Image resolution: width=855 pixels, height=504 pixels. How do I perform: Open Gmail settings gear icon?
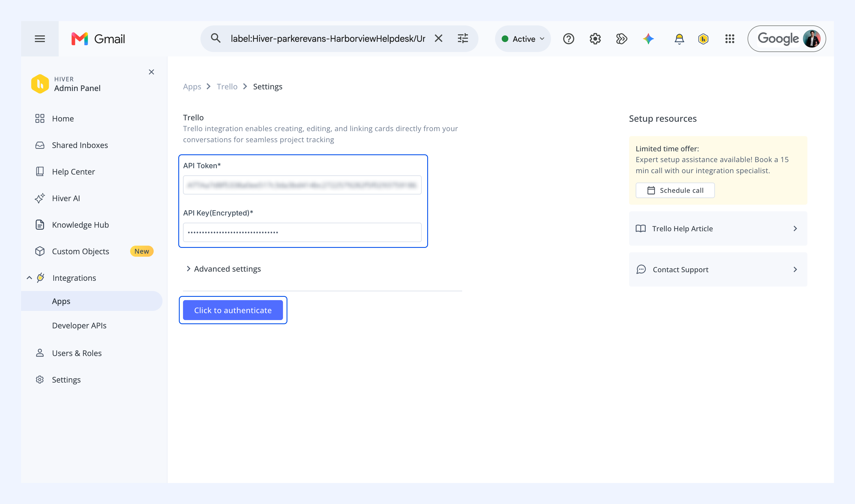(595, 39)
